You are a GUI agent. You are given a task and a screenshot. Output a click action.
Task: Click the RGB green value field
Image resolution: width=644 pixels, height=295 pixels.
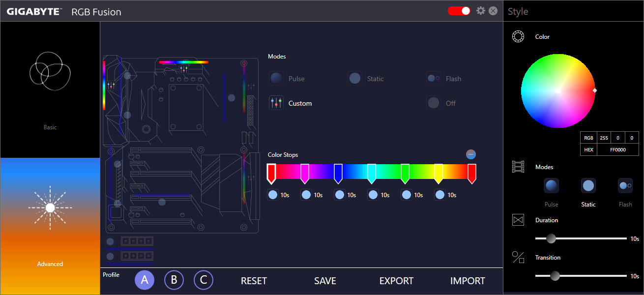point(617,138)
